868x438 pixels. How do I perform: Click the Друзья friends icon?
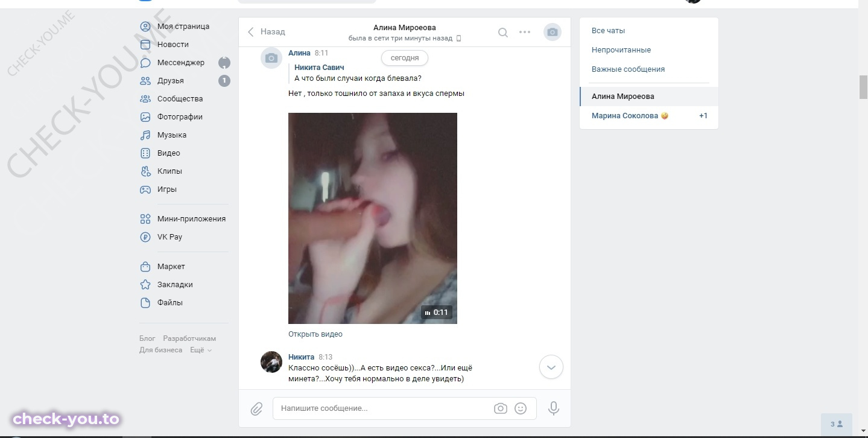click(145, 81)
